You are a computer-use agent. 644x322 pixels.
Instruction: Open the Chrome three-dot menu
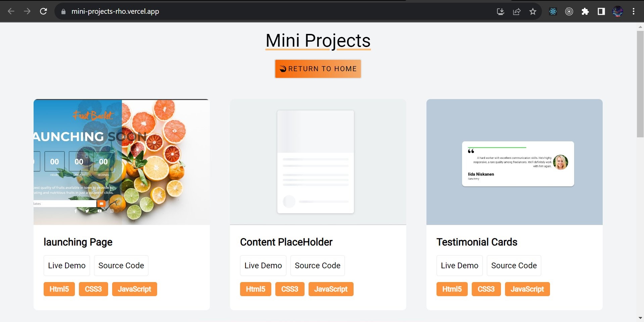tap(634, 12)
